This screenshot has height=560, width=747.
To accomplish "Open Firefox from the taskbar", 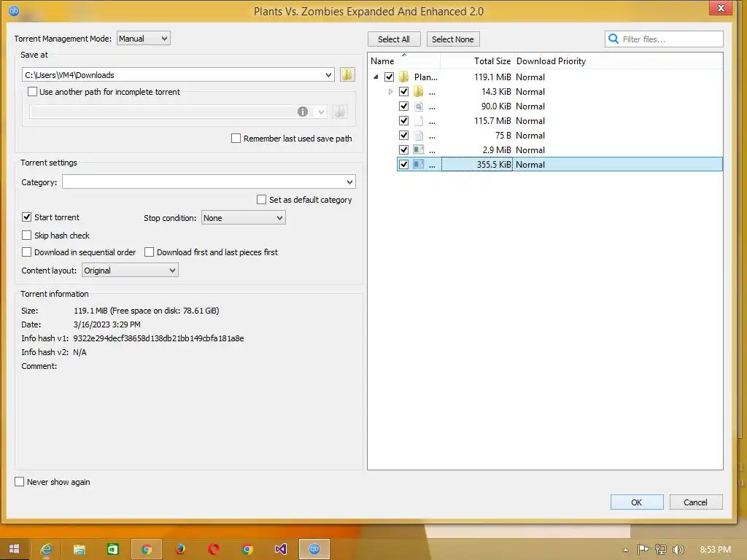I will pyautogui.click(x=180, y=549).
